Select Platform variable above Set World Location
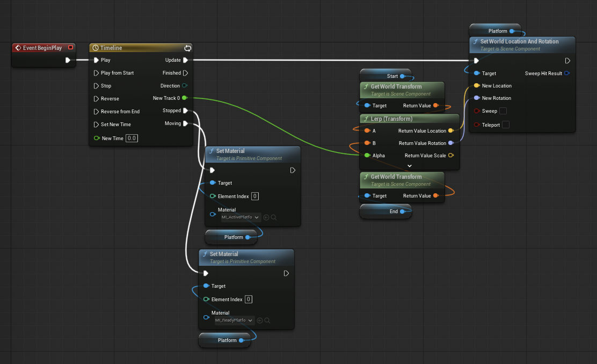 (495, 31)
